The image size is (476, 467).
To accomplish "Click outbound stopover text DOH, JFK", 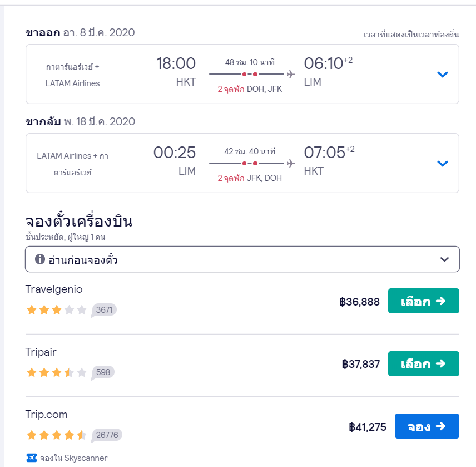I will point(264,89).
